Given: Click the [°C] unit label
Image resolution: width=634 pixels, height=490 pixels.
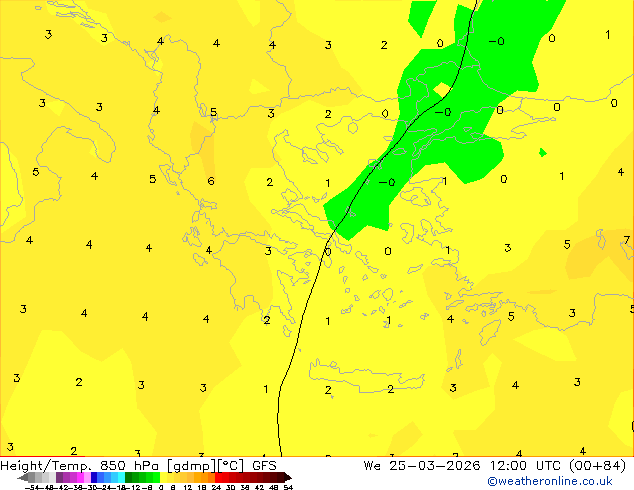Looking at the screenshot, I should pyautogui.click(x=231, y=466).
